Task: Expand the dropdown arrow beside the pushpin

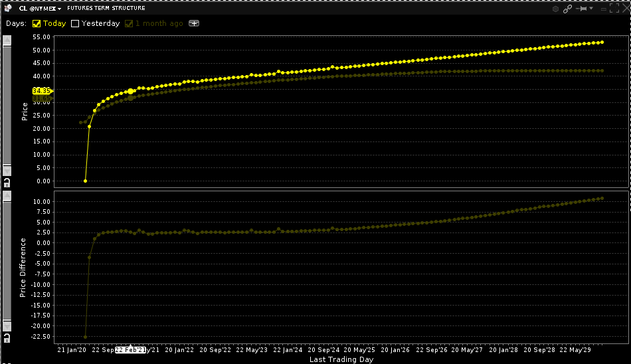Action: [x=590, y=9]
